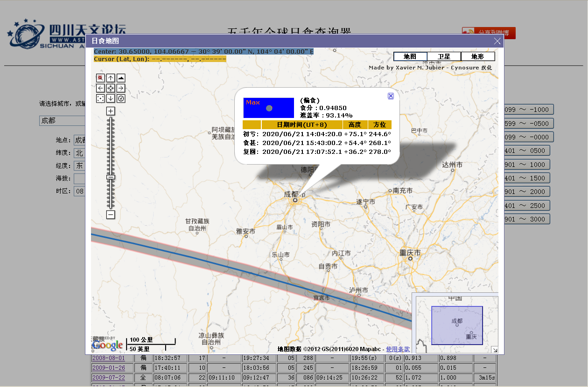Zoom out with the minus button
The width and height of the screenshot is (588, 387).
tap(111, 215)
